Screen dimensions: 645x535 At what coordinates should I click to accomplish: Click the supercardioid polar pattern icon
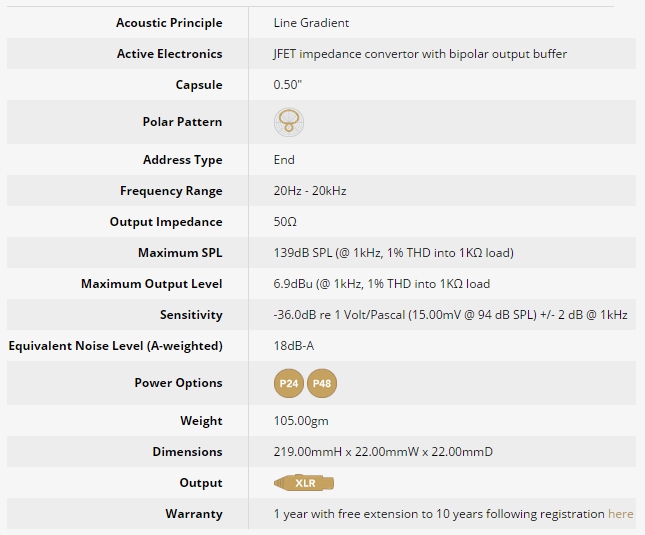pos(289,122)
